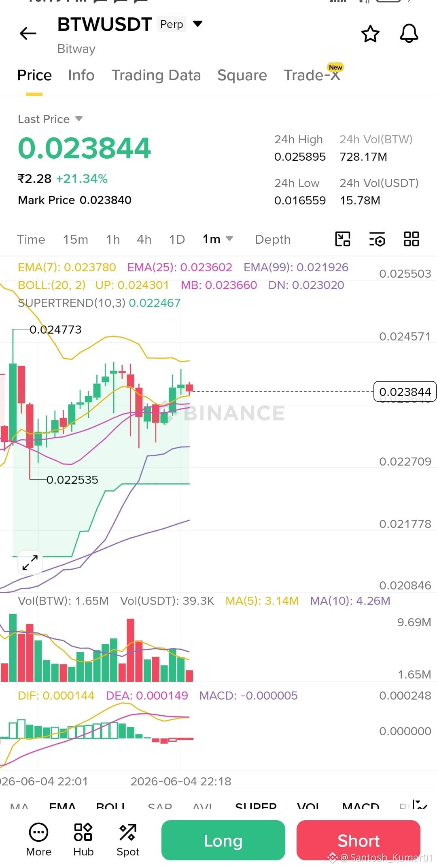The image size is (437, 868).
Task: Tap the Perp contract label
Action: pos(172,24)
